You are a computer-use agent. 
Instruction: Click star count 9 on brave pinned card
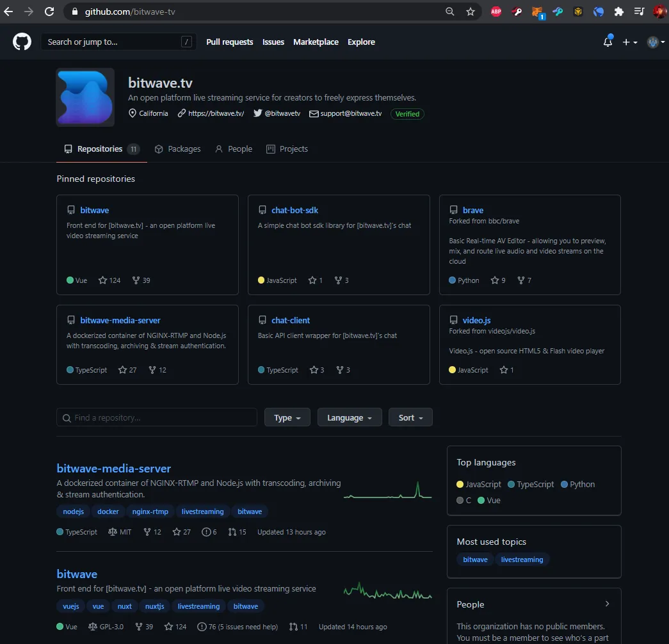pos(498,280)
